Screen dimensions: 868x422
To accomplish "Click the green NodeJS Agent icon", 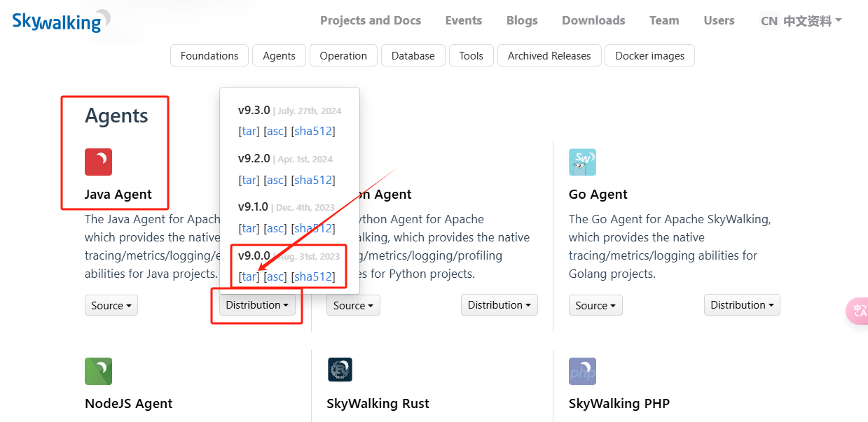I will tap(98, 371).
